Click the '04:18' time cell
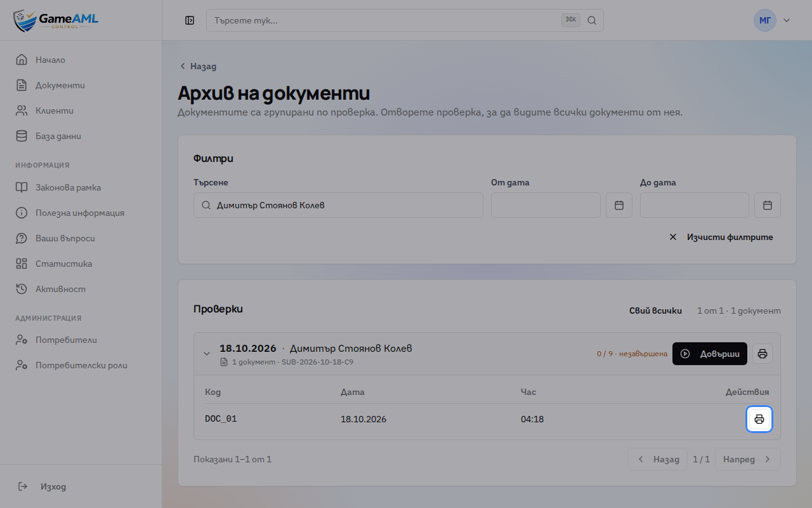 tap(532, 419)
